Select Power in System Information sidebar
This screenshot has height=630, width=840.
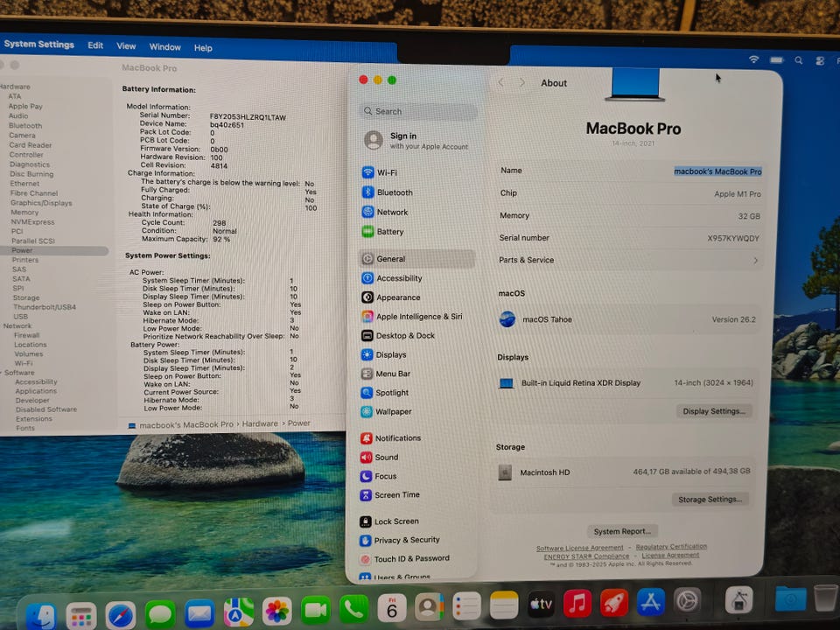pos(53,251)
